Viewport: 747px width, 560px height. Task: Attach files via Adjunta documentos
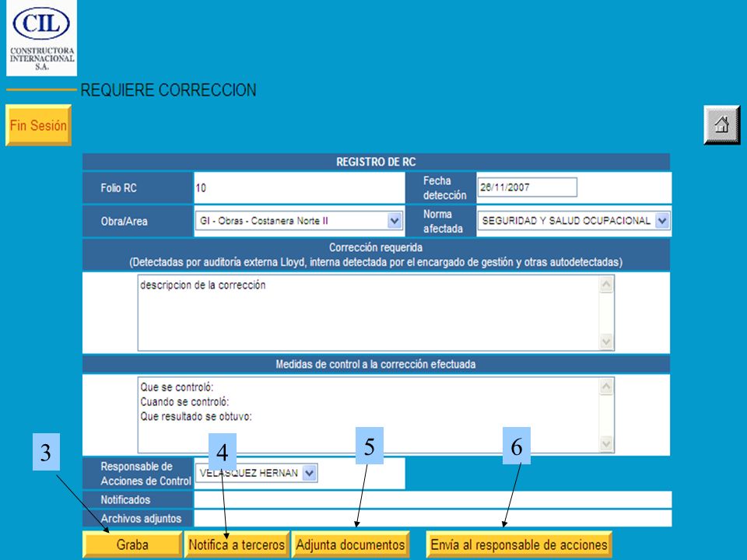point(351,544)
